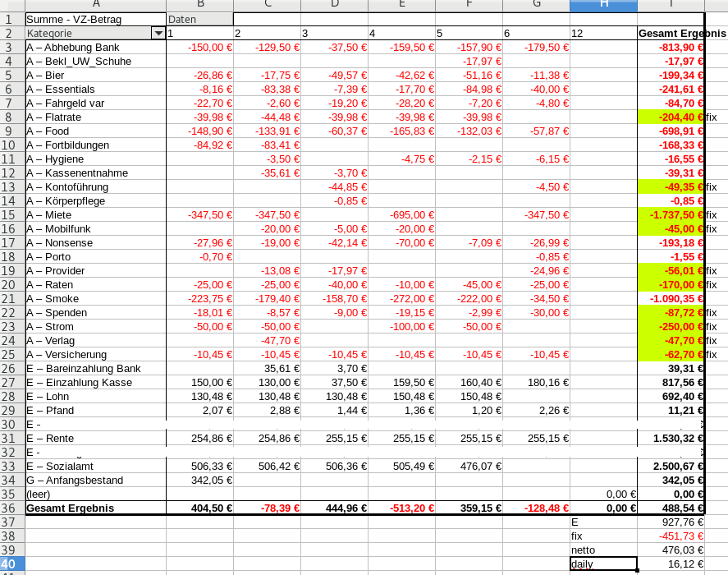Click the Daten pivot field button
This screenshot has width=728, height=575.
click(x=199, y=19)
